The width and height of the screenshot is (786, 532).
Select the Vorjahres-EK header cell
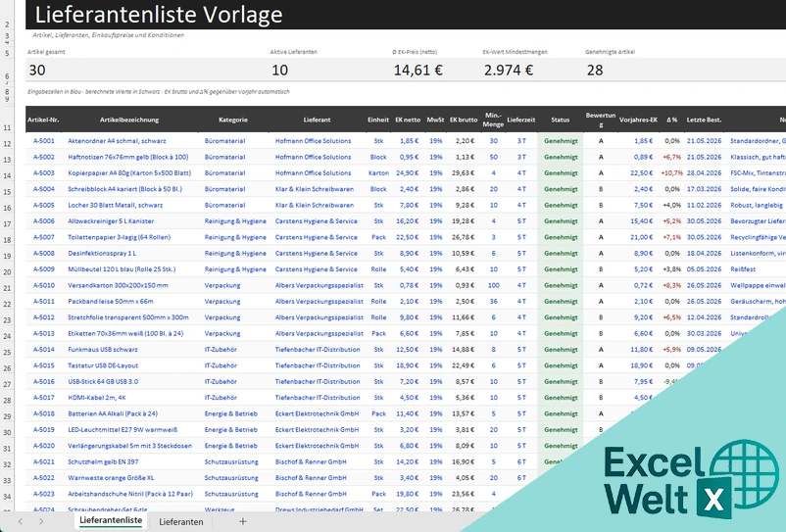pos(638,120)
